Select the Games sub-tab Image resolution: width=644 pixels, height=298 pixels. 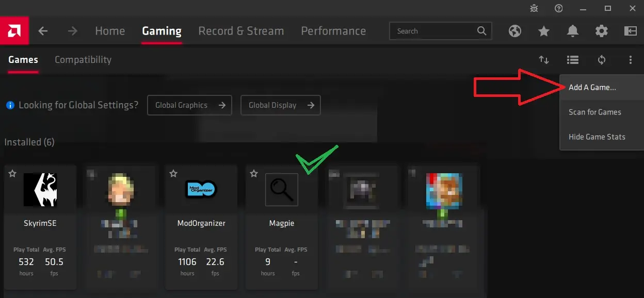[x=23, y=60]
